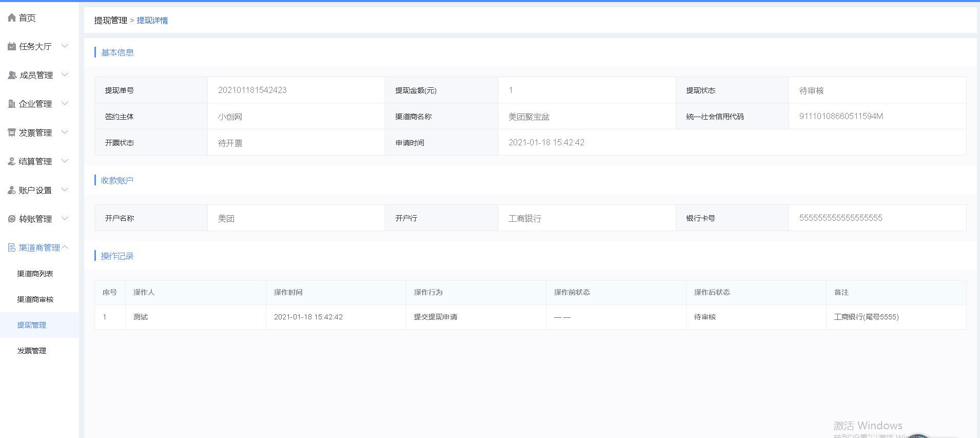The image size is (980, 438).
Task: Click the home icon beside 首页
Action: [x=12, y=18]
